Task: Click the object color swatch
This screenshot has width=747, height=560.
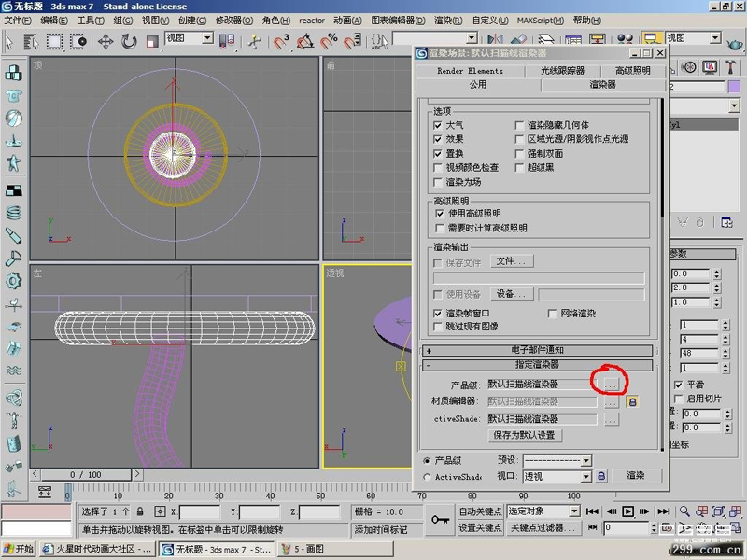Action: pos(734,86)
